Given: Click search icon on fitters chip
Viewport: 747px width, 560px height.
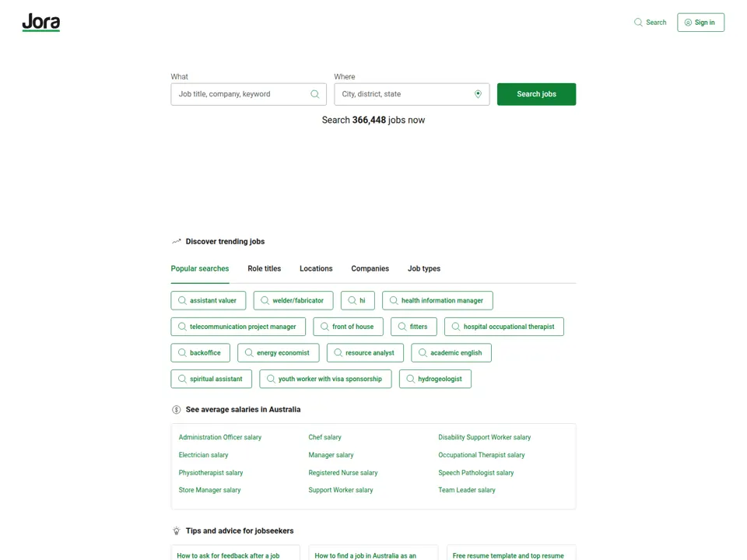Looking at the screenshot, I should [x=402, y=327].
